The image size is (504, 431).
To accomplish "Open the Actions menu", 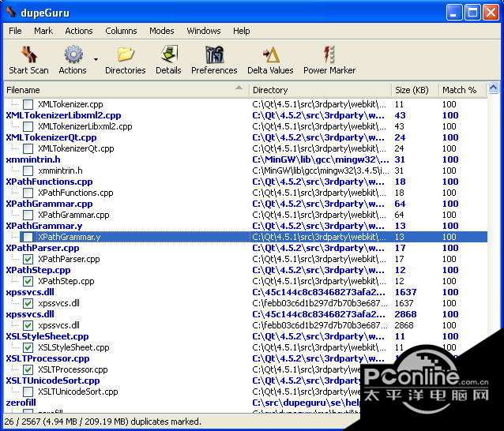I will (79, 31).
